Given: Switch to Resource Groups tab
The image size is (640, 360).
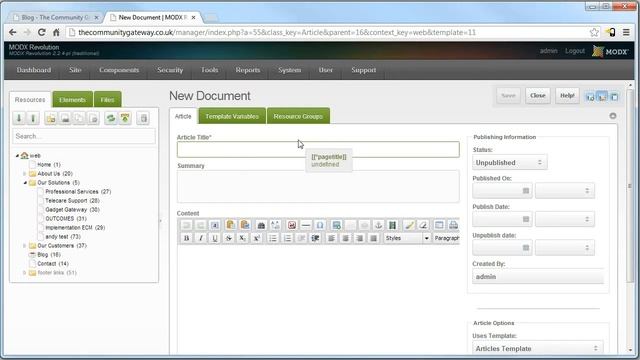Looking at the screenshot, I should coord(298,116).
